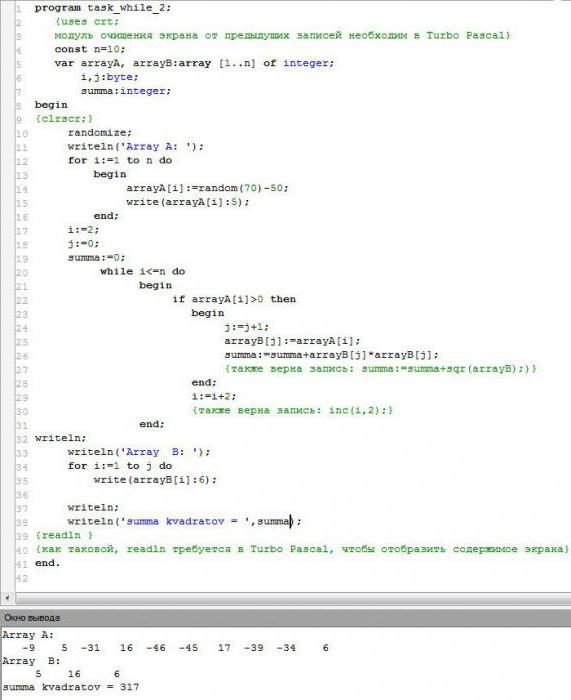Click the 'j:=0;' assignment
Image resolution: width=571 pixels, height=700 pixels.
83,243
